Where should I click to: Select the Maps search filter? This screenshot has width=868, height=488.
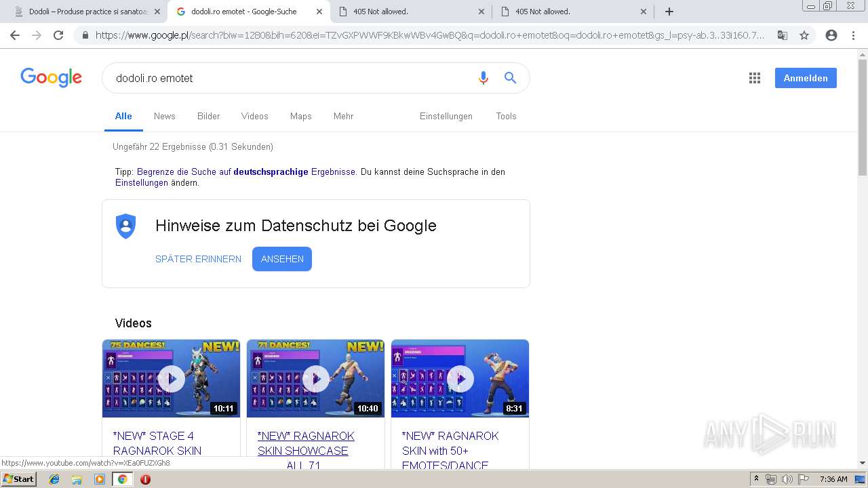301,116
